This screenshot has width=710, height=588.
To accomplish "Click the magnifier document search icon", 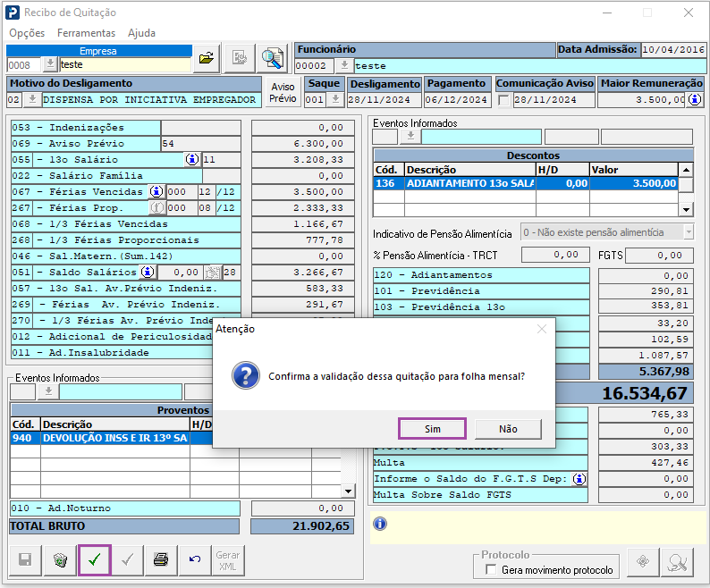I will coord(272,58).
